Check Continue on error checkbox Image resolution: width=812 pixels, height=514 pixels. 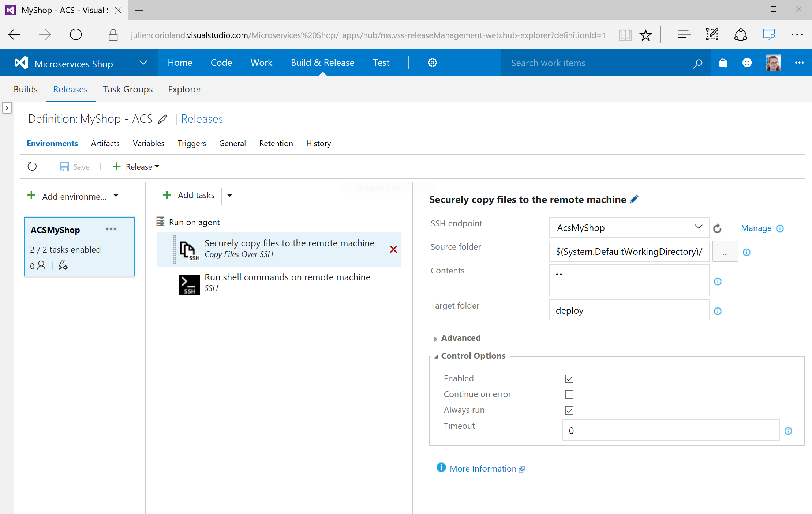(x=569, y=395)
